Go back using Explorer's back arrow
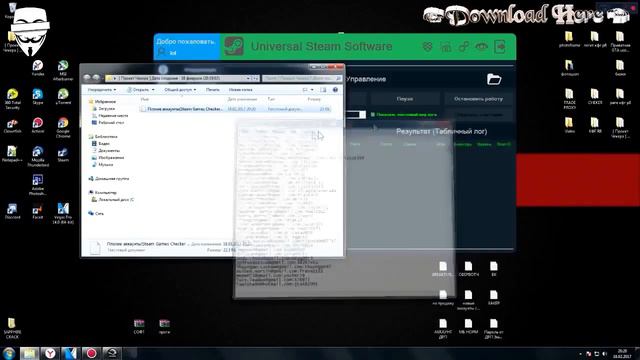 click(87, 78)
